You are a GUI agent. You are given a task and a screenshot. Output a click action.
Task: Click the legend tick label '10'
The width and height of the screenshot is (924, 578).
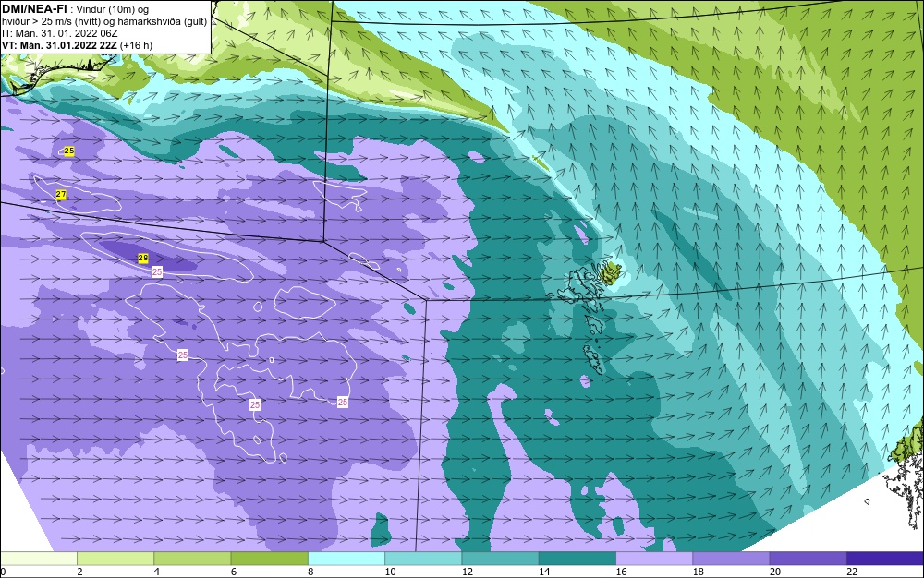[390, 572]
